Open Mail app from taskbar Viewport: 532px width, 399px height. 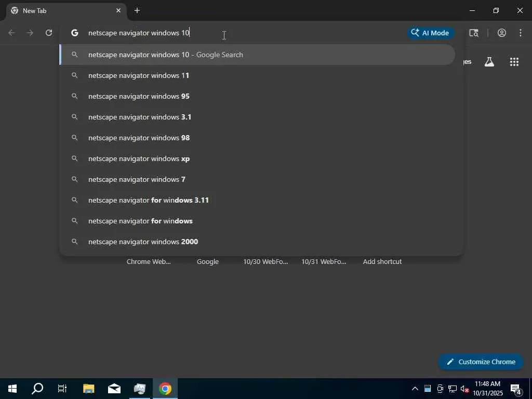[x=114, y=389]
